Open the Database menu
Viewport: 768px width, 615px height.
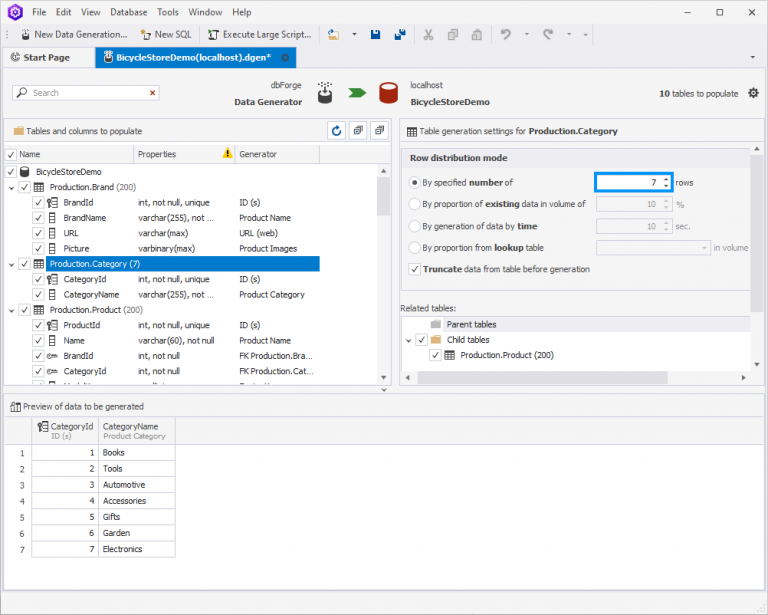click(128, 12)
